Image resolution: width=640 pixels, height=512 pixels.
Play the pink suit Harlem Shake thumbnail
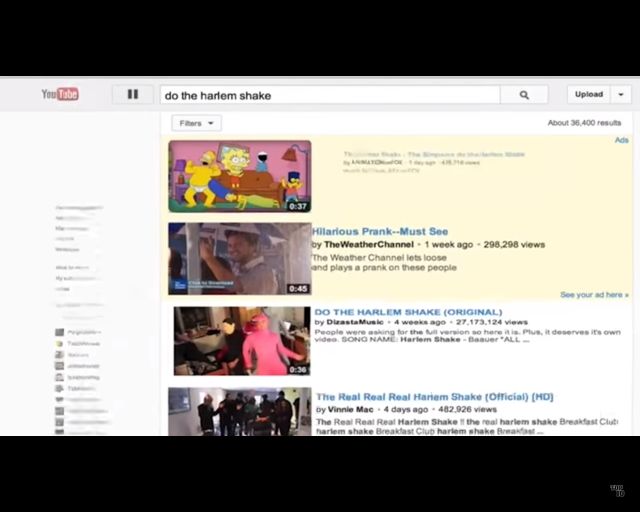point(239,340)
